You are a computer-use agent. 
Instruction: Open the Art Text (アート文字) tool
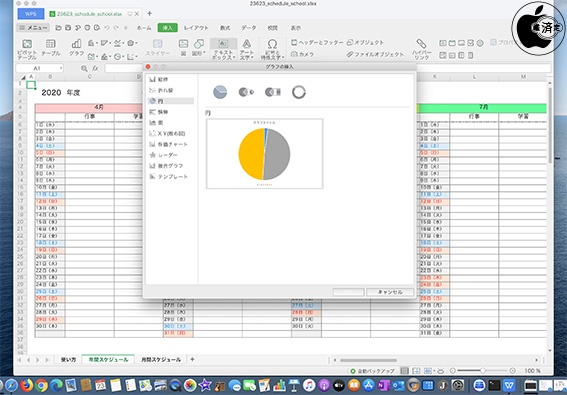247,49
